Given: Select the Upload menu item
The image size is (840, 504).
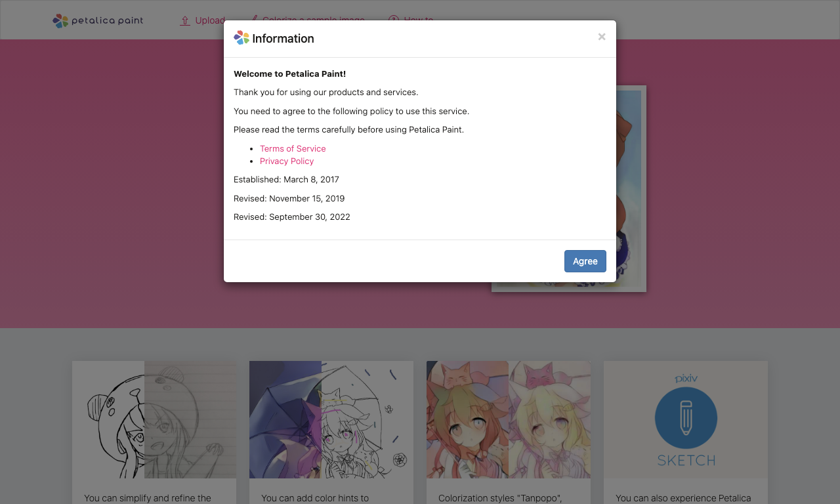Looking at the screenshot, I should point(203,20).
